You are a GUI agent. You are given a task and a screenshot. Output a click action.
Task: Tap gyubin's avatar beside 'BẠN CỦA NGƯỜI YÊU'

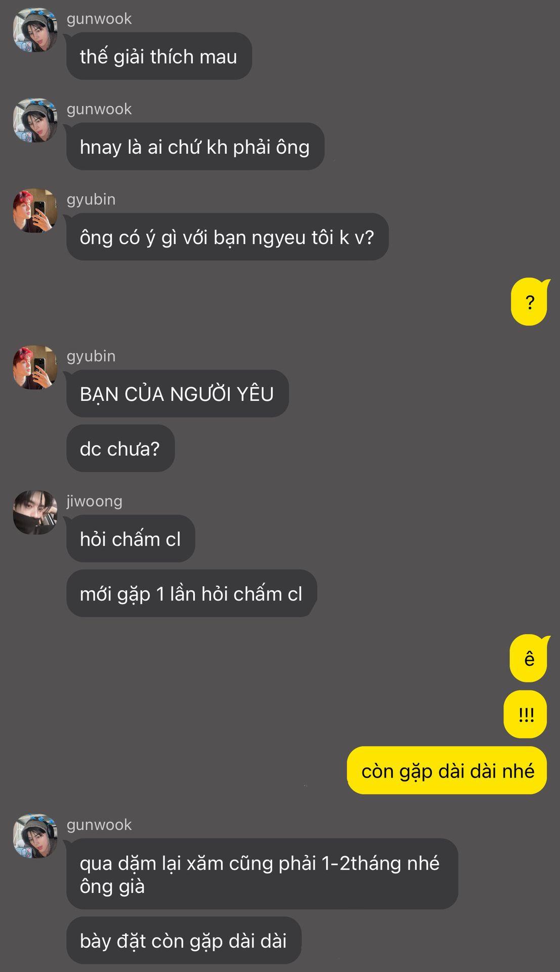(35, 368)
